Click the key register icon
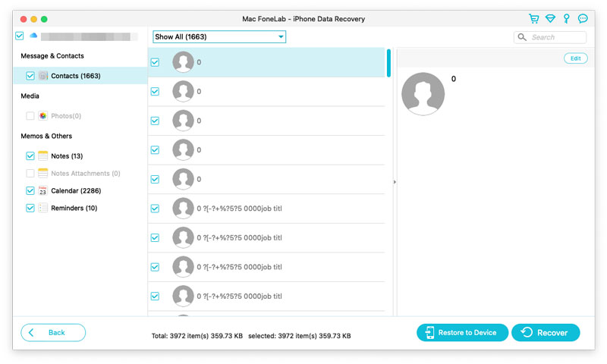Screen dimensions: 607x364 [x=566, y=18]
